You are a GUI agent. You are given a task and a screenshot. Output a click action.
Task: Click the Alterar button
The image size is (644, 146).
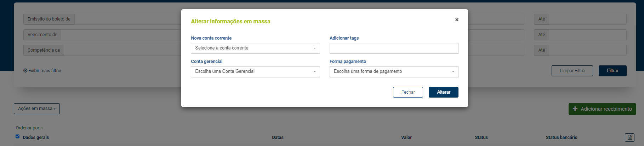pyautogui.click(x=443, y=92)
